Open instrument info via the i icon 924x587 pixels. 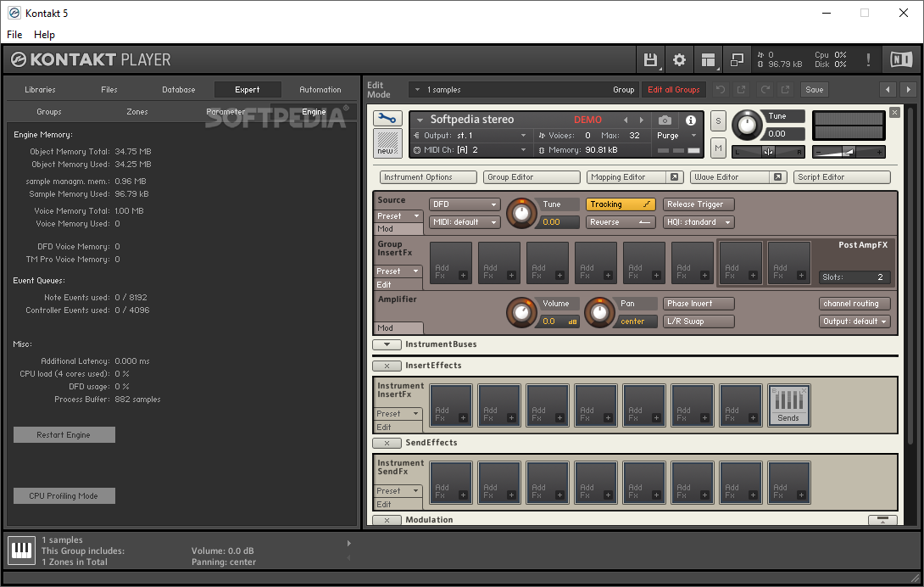click(690, 120)
